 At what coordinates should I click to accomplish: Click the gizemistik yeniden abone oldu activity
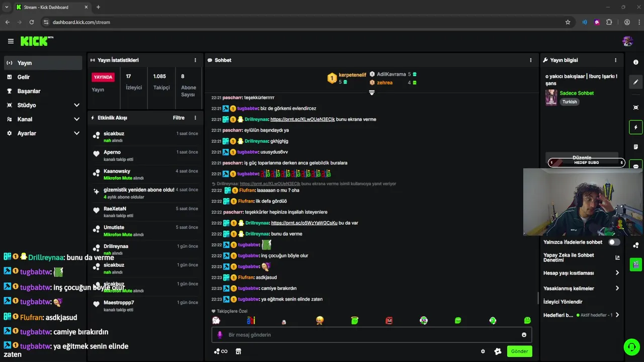click(145, 193)
